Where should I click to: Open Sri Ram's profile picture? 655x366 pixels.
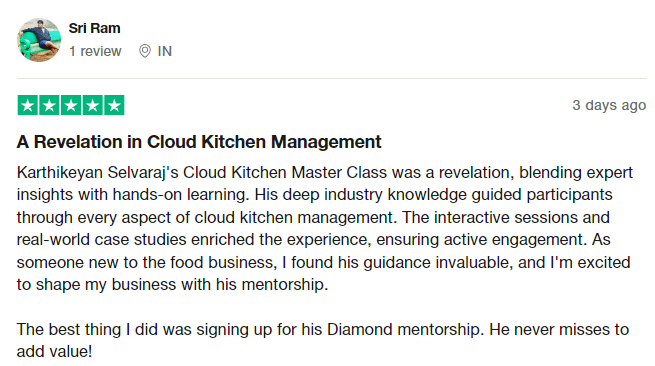39,40
